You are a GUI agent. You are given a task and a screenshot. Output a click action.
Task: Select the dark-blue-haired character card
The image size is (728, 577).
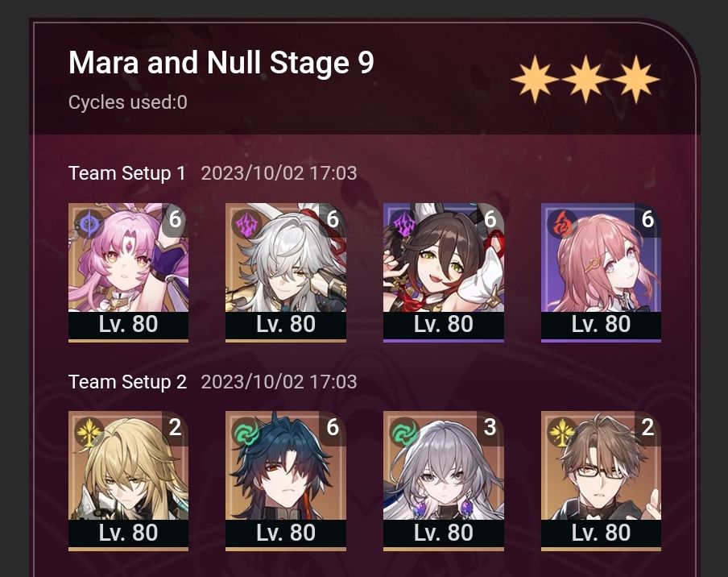286,481
